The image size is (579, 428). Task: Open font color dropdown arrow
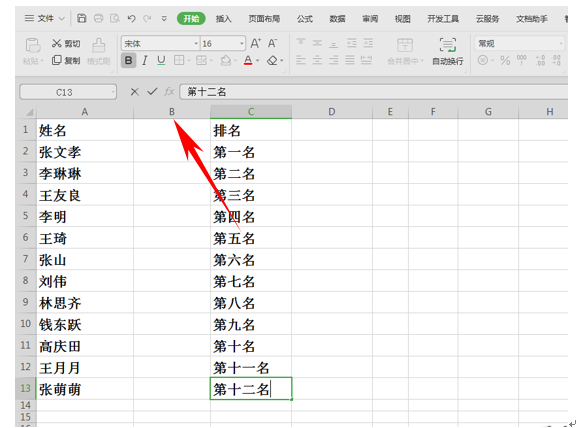click(258, 61)
